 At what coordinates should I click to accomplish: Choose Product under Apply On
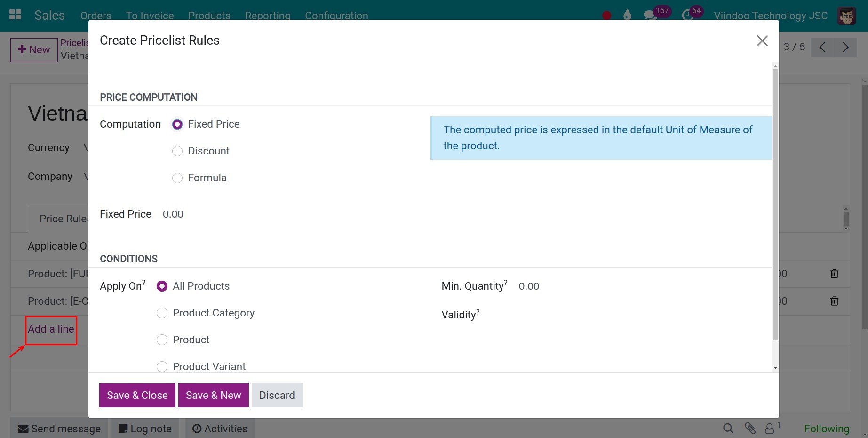pos(162,340)
